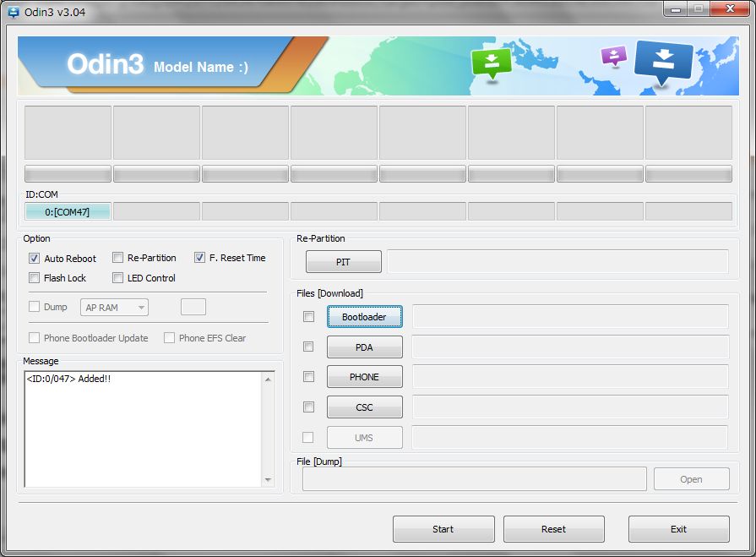Check the PHONE file checkbox
This screenshot has width=756, height=557.
pyautogui.click(x=308, y=377)
